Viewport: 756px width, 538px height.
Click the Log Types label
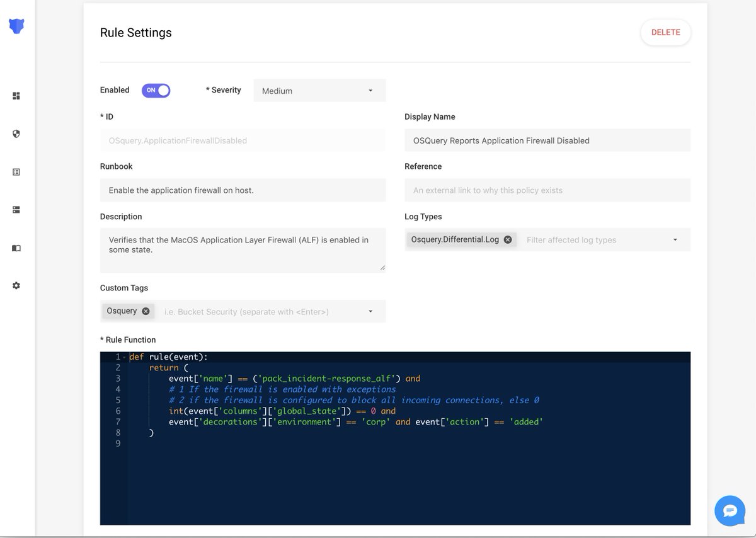click(423, 217)
